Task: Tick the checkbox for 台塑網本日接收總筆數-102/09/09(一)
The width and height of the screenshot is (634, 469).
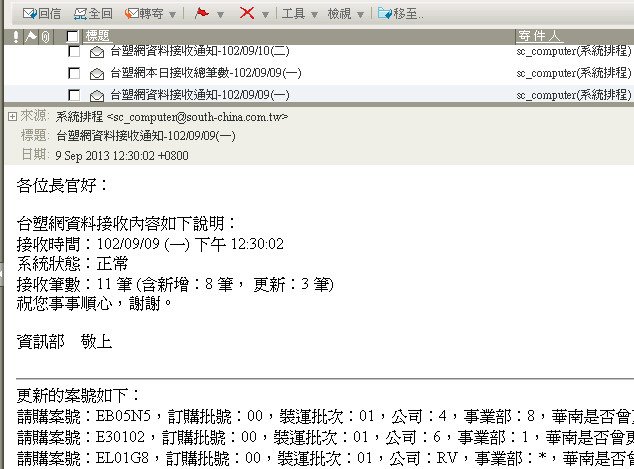Action: [73, 73]
